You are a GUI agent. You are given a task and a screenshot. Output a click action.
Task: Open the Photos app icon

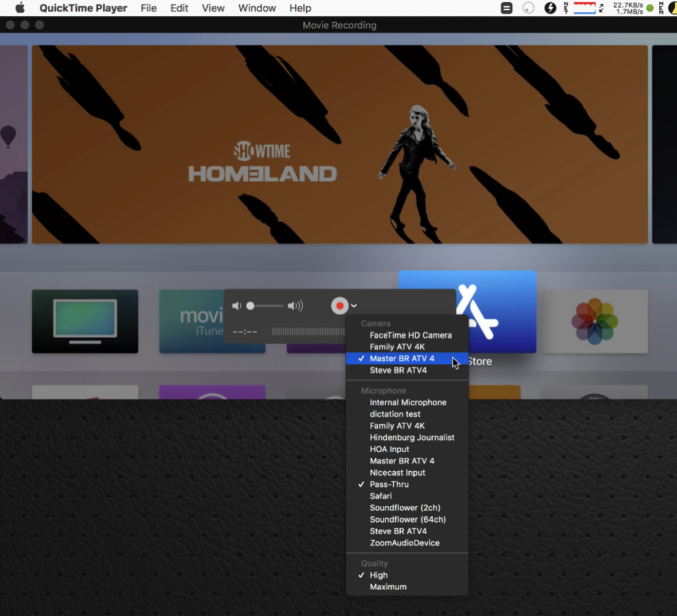click(594, 320)
